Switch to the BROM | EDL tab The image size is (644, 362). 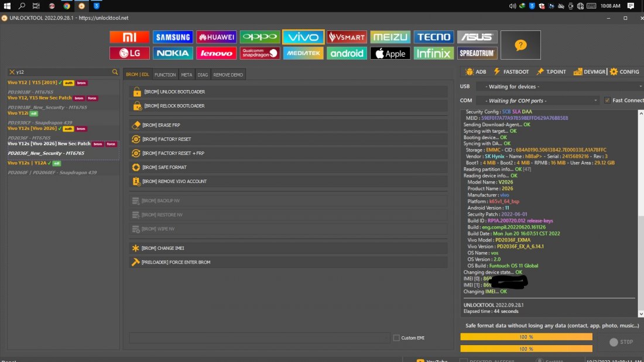click(x=138, y=75)
